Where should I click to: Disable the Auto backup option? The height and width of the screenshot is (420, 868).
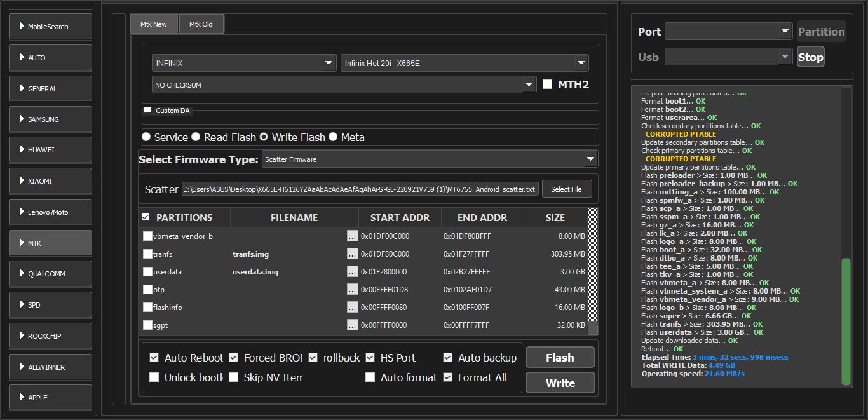[447, 358]
